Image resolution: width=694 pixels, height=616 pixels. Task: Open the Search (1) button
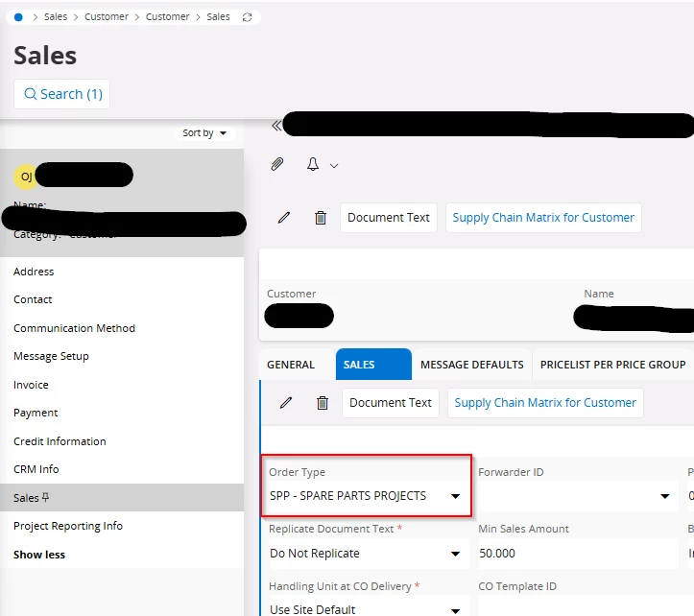click(62, 94)
